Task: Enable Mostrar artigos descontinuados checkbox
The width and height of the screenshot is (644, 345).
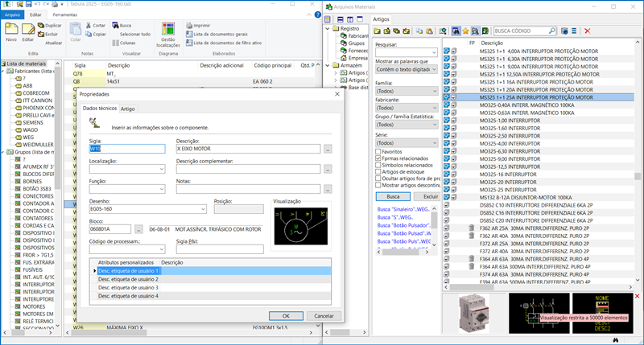Action: [378, 185]
